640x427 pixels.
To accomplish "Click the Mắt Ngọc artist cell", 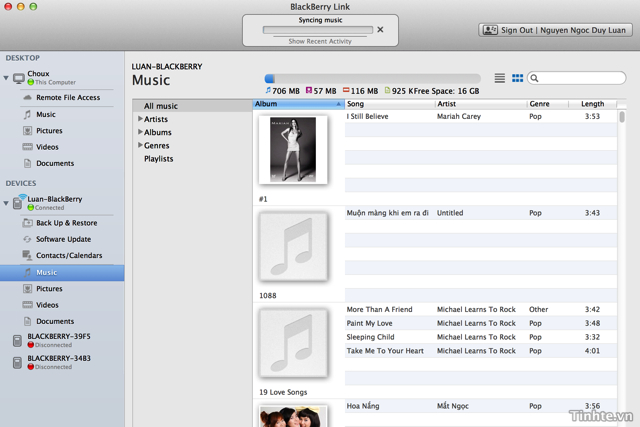I will (453, 406).
